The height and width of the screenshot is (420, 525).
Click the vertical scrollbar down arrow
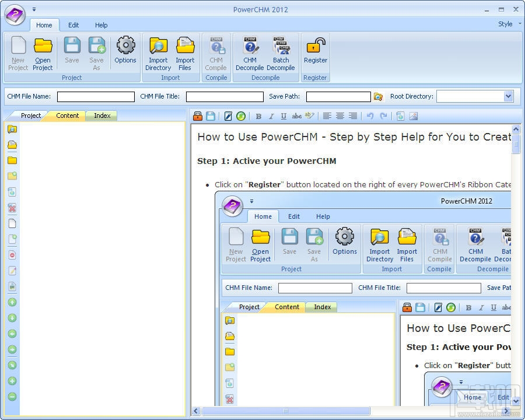pyautogui.click(x=516, y=401)
